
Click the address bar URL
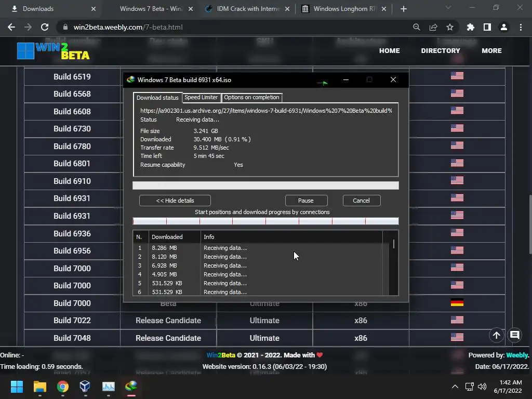coord(128,27)
